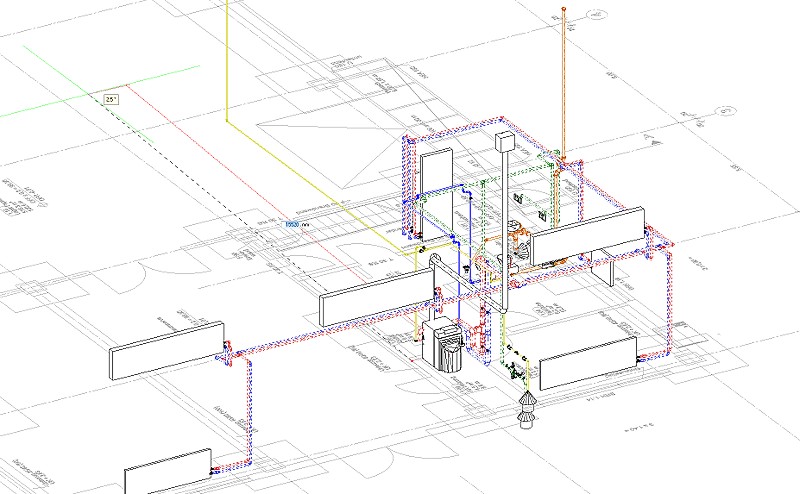
Task: Select the valve on the far-left radiator
Action: tap(225, 353)
